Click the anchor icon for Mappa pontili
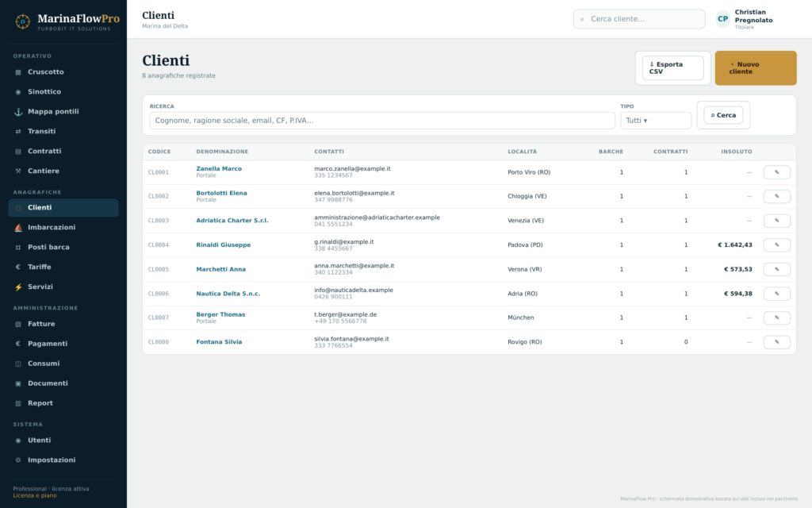Image resolution: width=812 pixels, height=508 pixels. pos(18,111)
